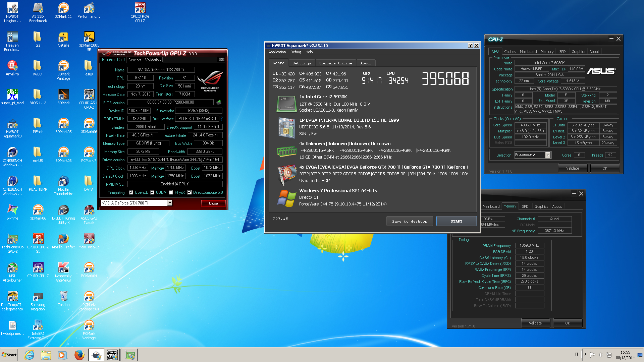644x362 pixels.
Task: Show hidden system tray icons
Action: point(585,354)
